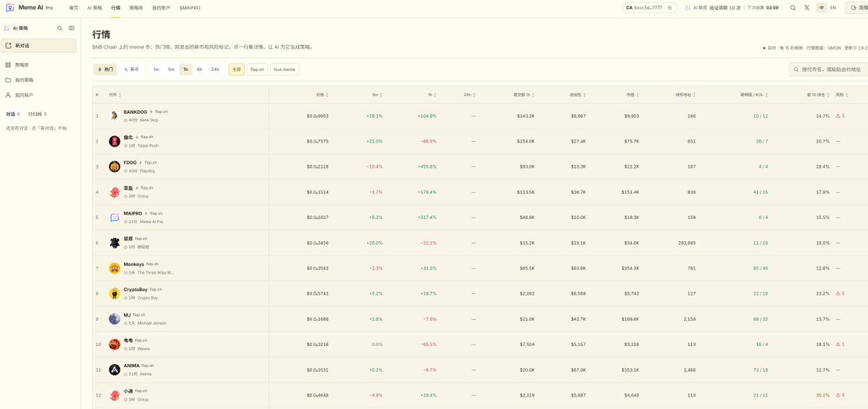Click the MAIPRO token avatar
Viewport: 868px width, 409px height.
pos(114,217)
